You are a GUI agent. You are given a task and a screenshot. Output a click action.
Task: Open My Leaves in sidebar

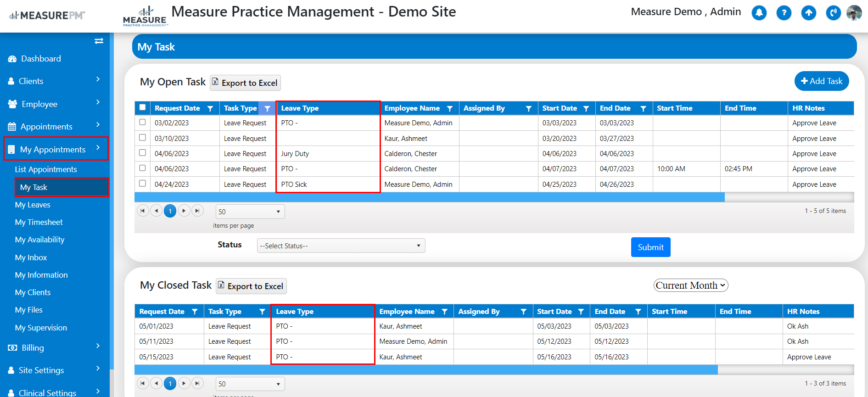pyautogui.click(x=33, y=205)
